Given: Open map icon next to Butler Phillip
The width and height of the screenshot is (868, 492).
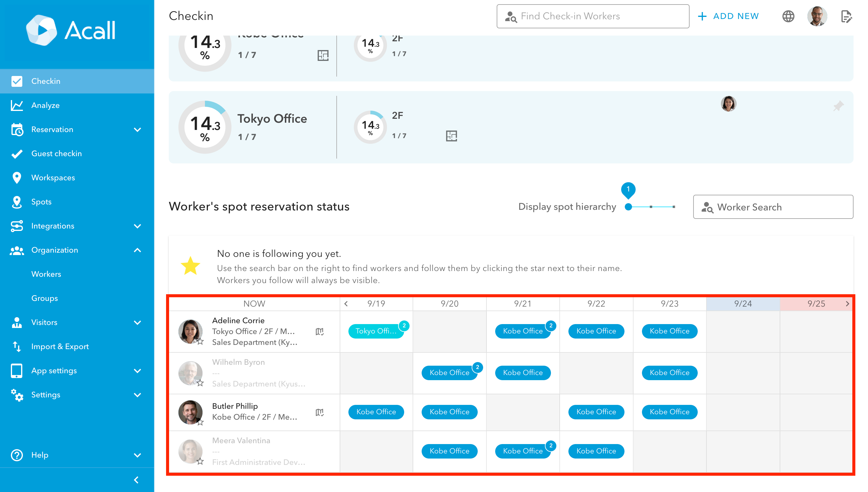Looking at the screenshot, I should coord(319,412).
